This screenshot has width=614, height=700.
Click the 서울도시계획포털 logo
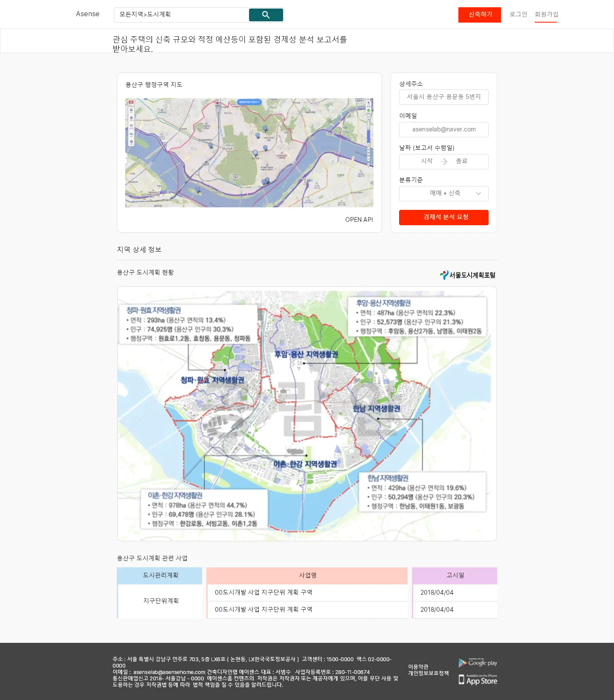[x=467, y=275]
